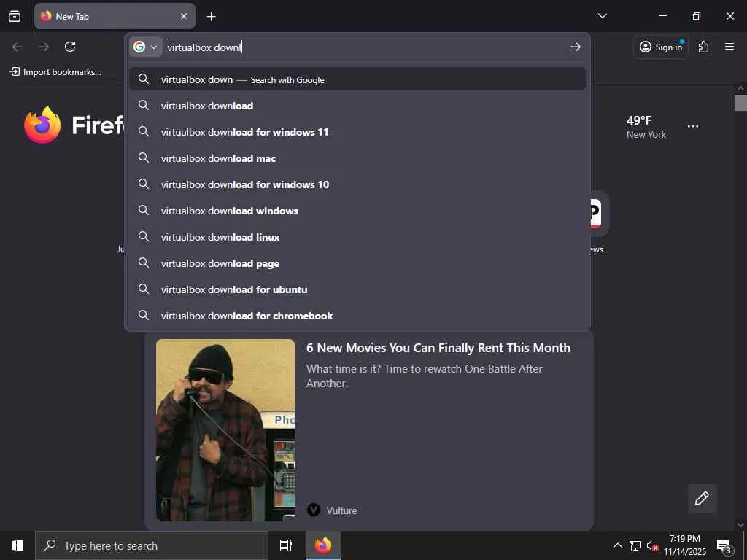
Task: Click the muted volume tray icon
Action: [652, 545]
